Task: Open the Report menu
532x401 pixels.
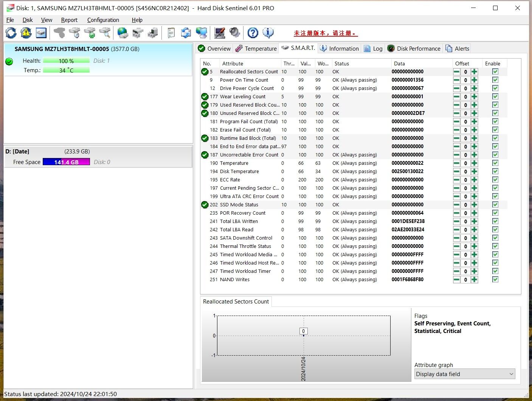Action: point(69,20)
